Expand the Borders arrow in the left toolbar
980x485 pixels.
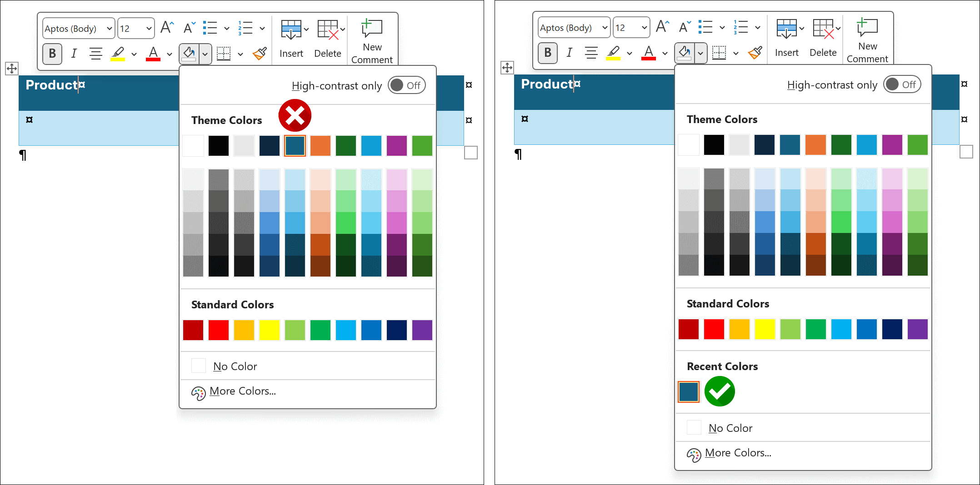point(240,54)
